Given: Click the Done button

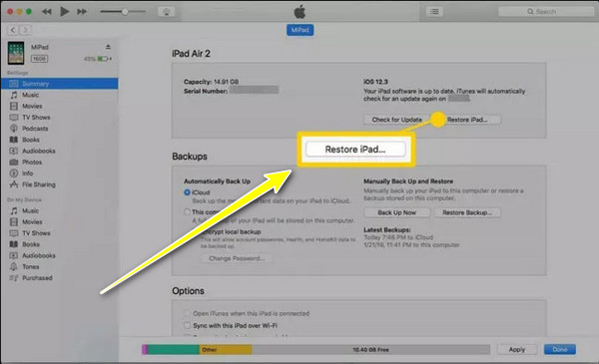Looking at the screenshot, I should 560,349.
